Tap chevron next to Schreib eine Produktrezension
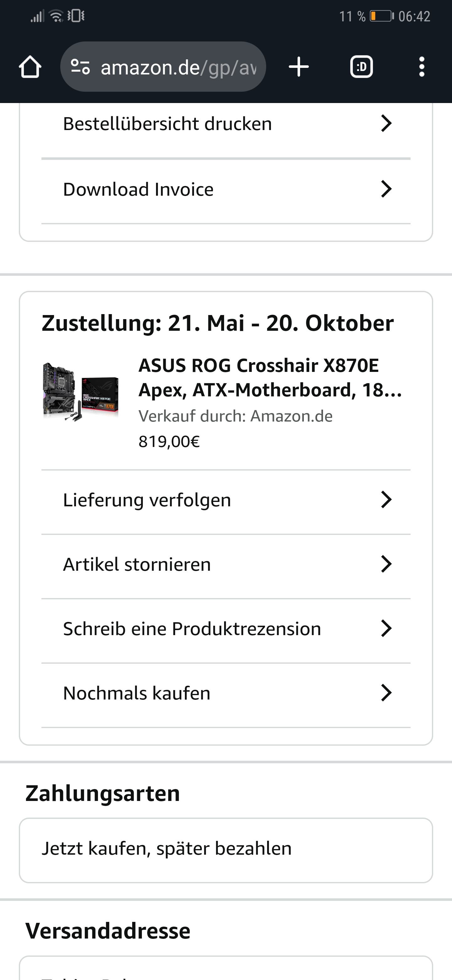 [x=386, y=629]
